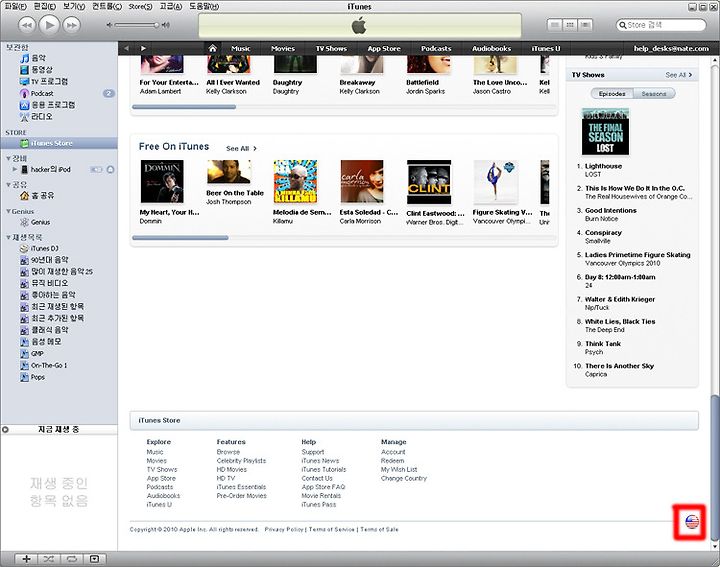Image resolution: width=720 pixels, height=567 pixels.
Task: Open Lighthouse LOST episode link
Action: [603, 166]
